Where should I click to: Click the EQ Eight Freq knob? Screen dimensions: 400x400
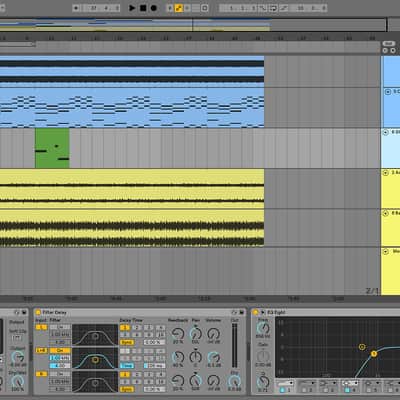click(263, 328)
